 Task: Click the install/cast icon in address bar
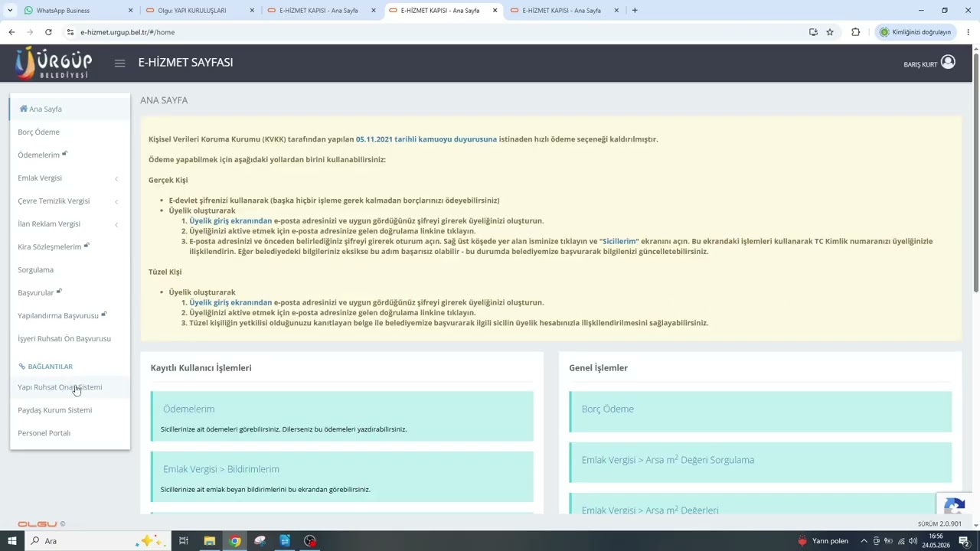(x=813, y=32)
